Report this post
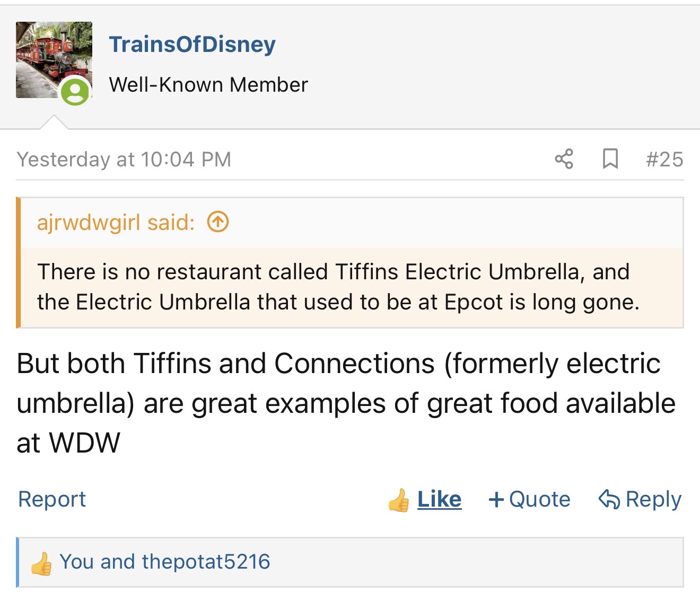Viewport: 700px width, 593px height. click(52, 499)
